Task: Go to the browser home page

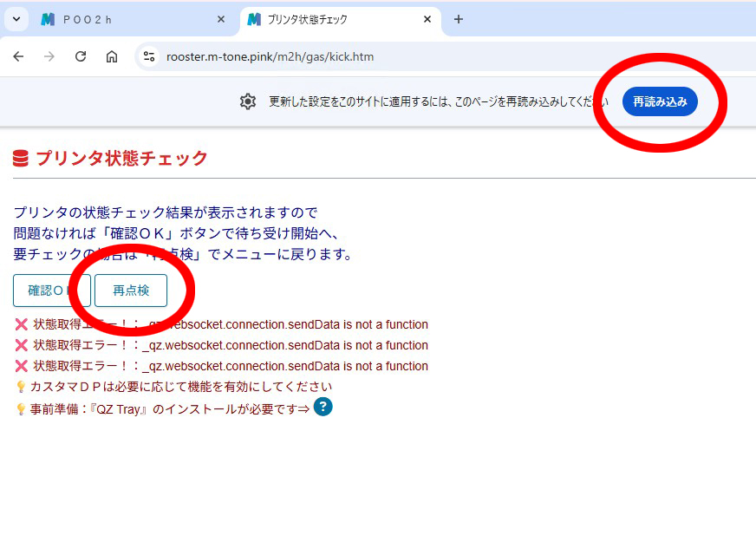Action: (112, 56)
